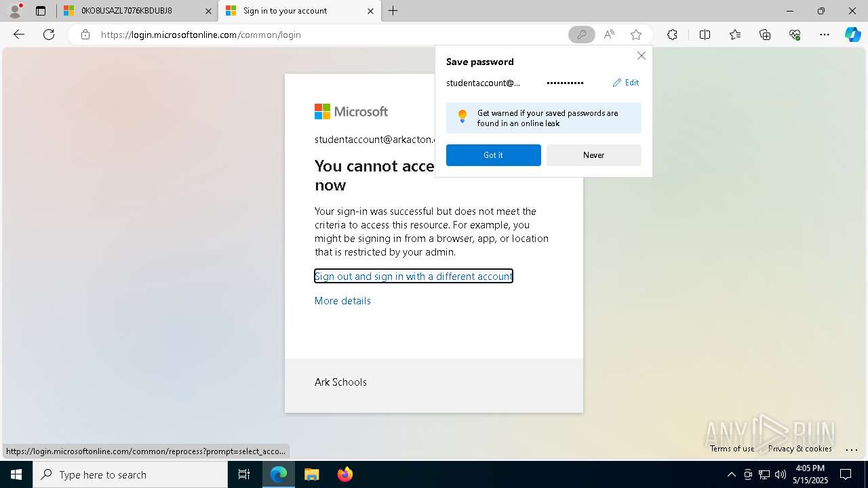
Task: Open Microsoft Edge from taskbar
Action: [x=279, y=474]
